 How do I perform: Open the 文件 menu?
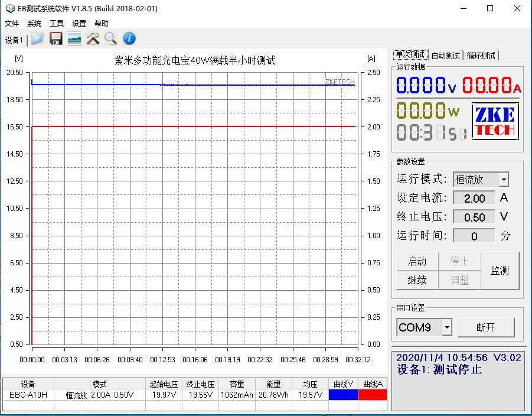[x=12, y=24]
